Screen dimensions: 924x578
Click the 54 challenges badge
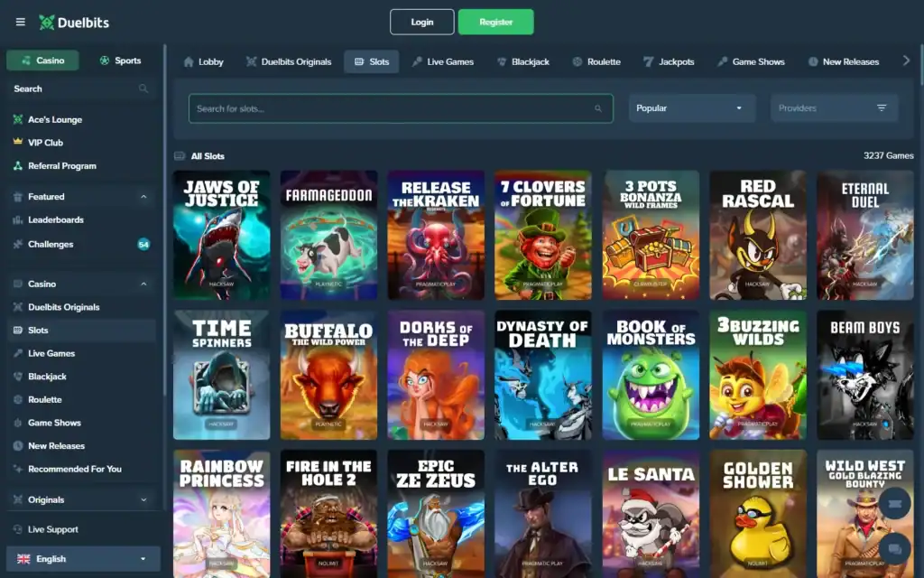coord(143,244)
